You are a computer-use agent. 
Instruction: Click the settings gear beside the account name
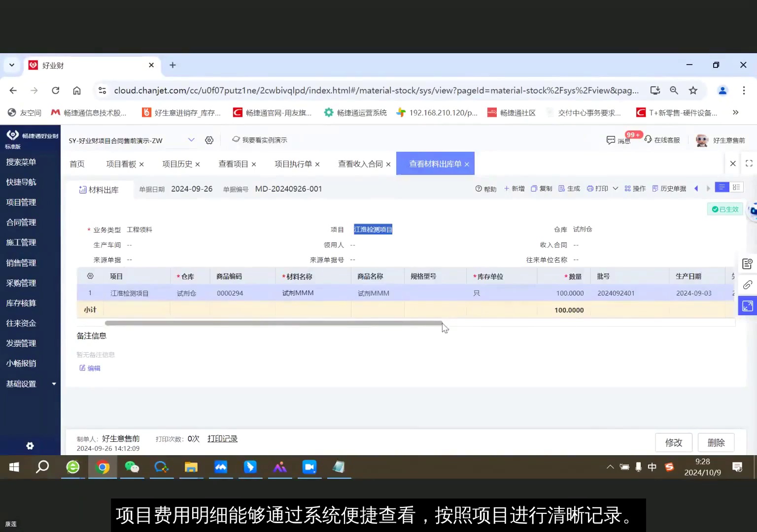pyautogui.click(x=209, y=140)
